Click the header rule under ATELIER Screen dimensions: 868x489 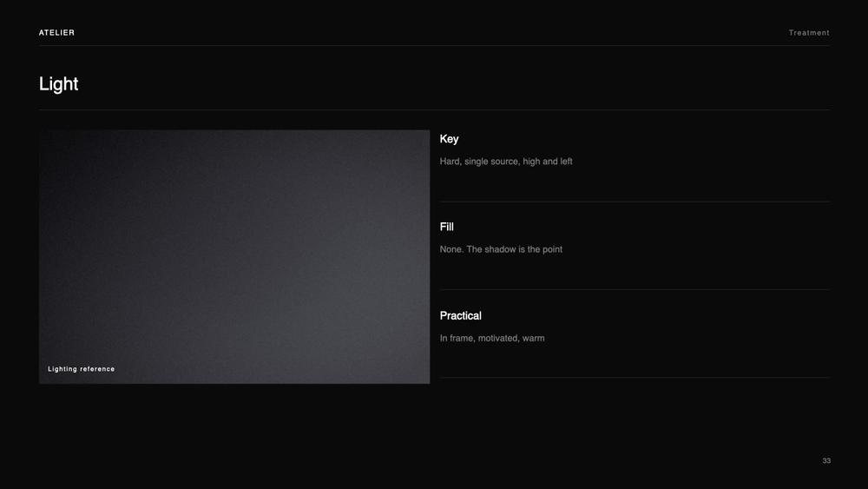coord(434,45)
